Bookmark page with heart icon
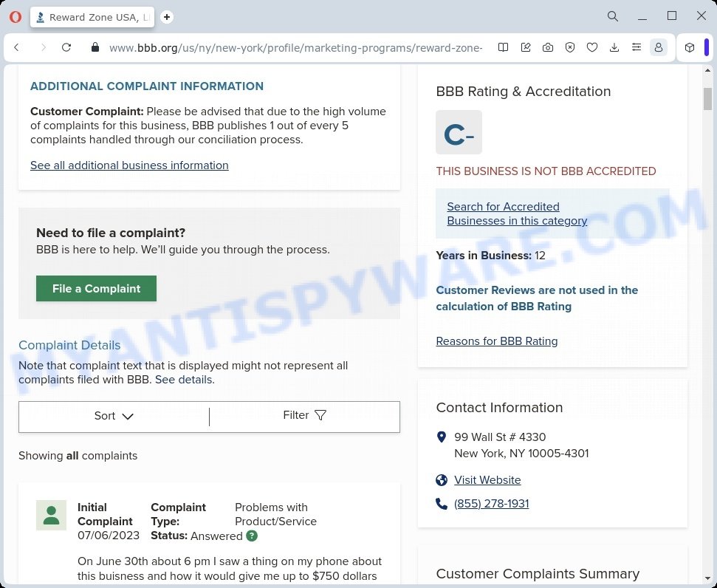The width and height of the screenshot is (717, 588). [x=592, y=47]
